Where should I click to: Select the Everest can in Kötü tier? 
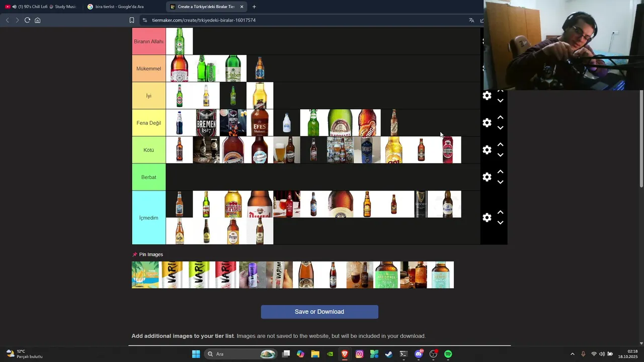click(367, 150)
